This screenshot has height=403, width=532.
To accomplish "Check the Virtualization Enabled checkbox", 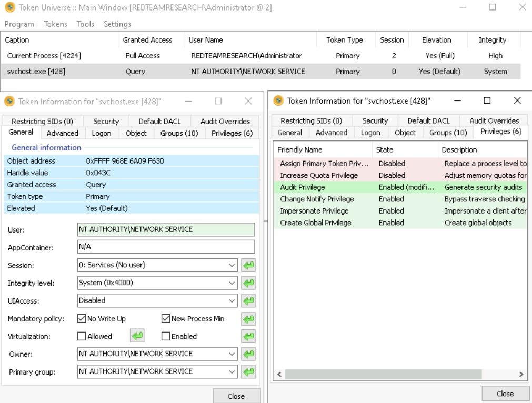I will pyautogui.click(x=166, y=336).
